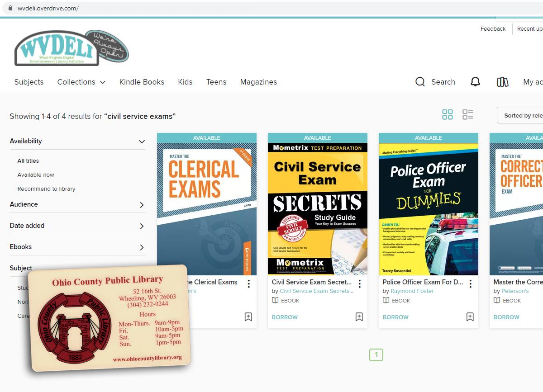Image resolution: width=543 pixels, height=392 pixels.
Task: Open Police Officer Exam For Dummies title
Action: coord(423,282)
